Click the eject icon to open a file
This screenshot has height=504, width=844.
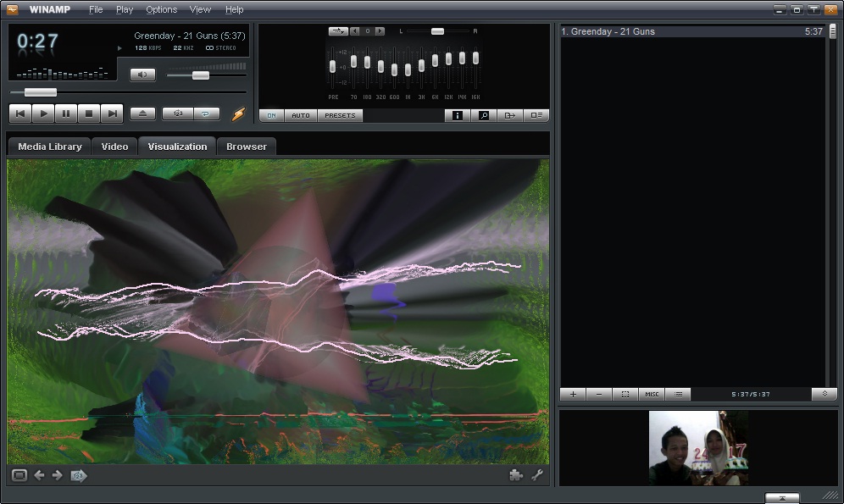coord(142,114)
